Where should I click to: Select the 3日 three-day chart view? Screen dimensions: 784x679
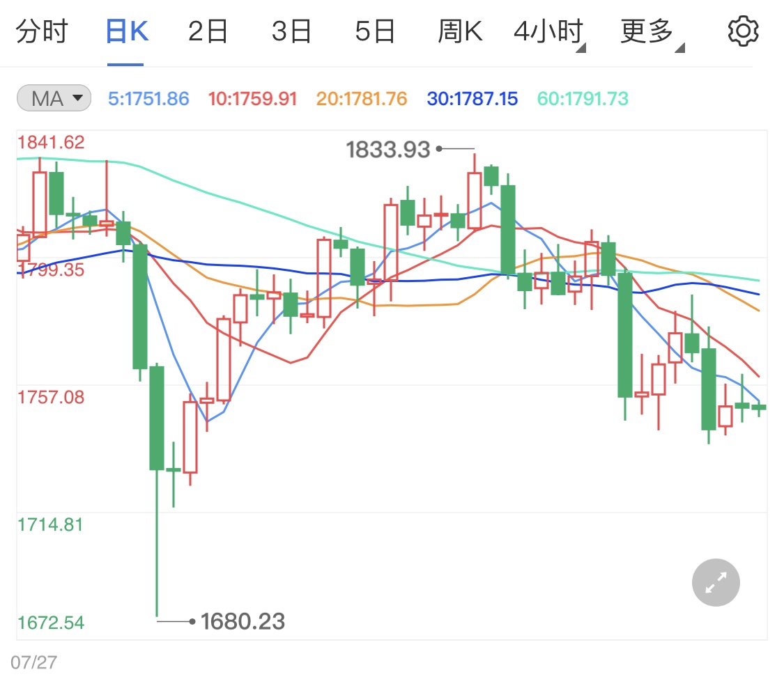291,31
